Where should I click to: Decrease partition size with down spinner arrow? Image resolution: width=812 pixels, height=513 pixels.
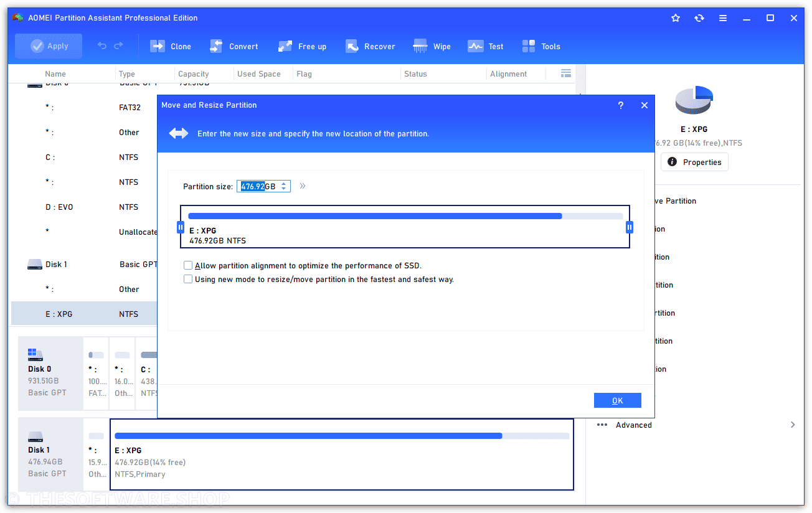point(284,189)
